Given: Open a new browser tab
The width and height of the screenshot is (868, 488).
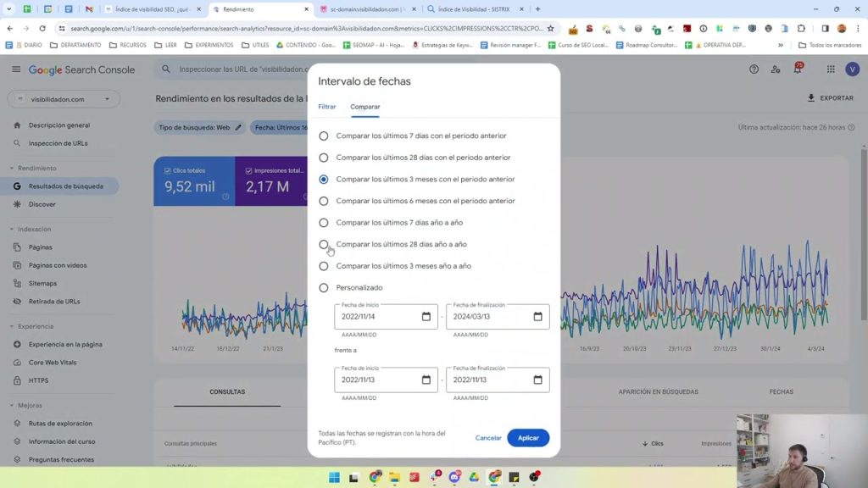Looking at the screenshot, I should coord(537,9).
